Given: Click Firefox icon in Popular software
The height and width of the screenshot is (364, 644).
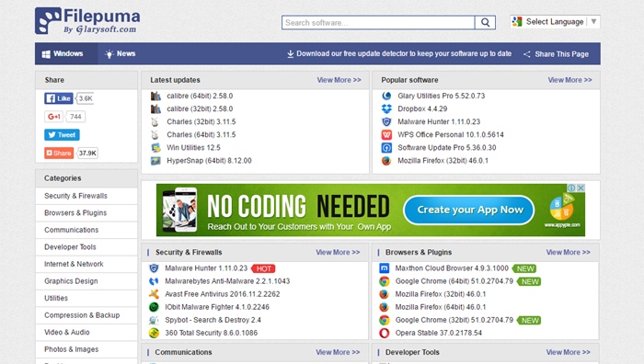Looking at the screenshot, I should 386,161.
